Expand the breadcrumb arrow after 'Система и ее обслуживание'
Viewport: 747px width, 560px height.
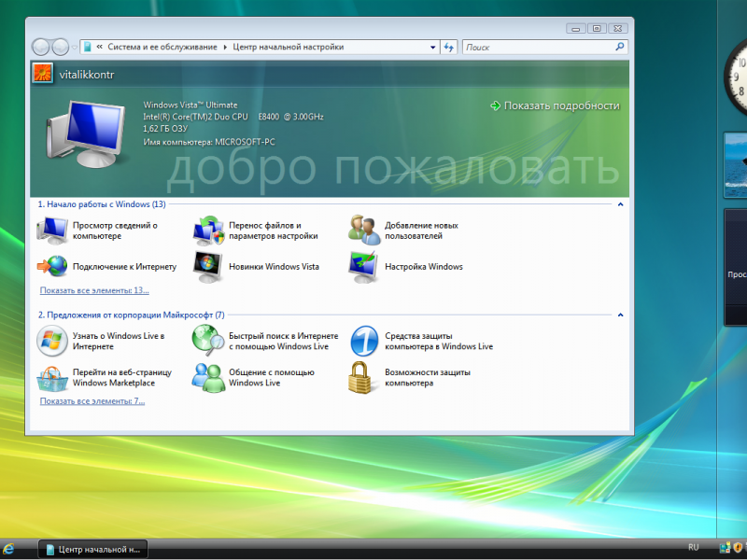coord(225,47)
